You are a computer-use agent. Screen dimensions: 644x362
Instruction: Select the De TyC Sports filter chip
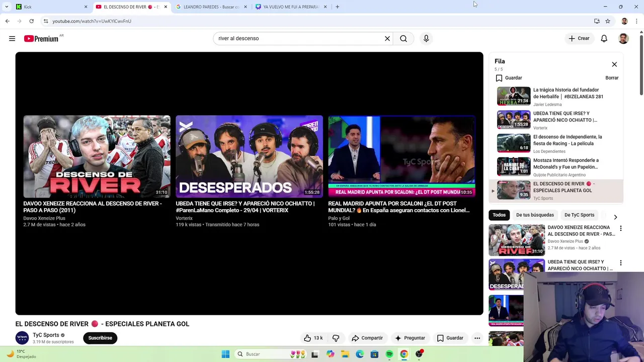point(579,215)
